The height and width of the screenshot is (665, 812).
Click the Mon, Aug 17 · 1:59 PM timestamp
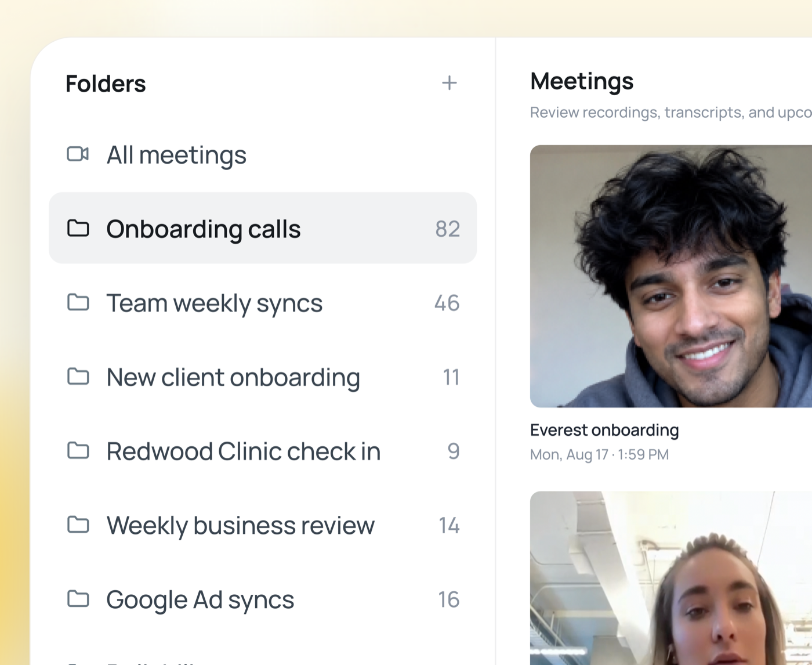click(599, 454)
